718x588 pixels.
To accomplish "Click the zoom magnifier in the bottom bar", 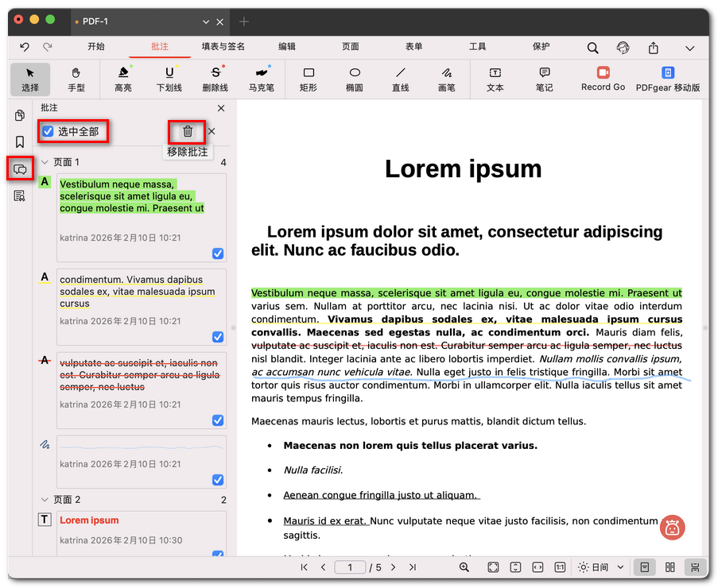I will pyautogui.click(x=464, y=567).
